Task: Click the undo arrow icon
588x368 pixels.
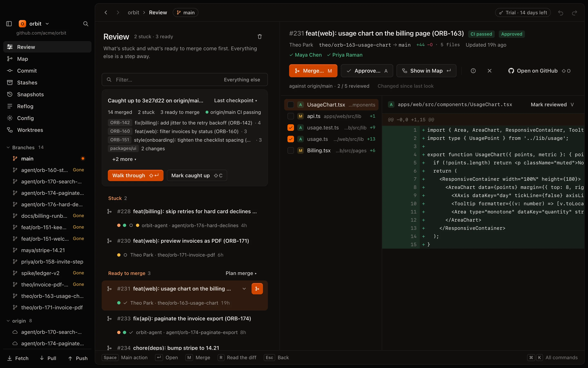Action: [561, 13]
